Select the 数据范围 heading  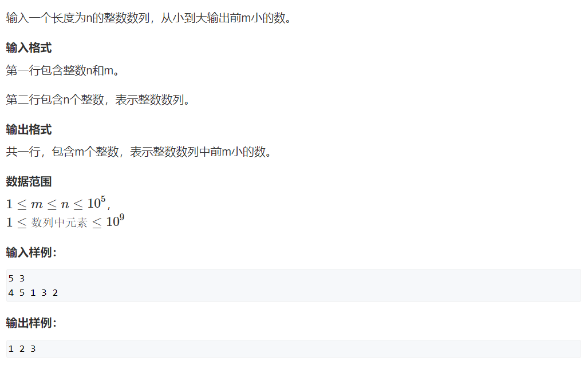(29, 181)
